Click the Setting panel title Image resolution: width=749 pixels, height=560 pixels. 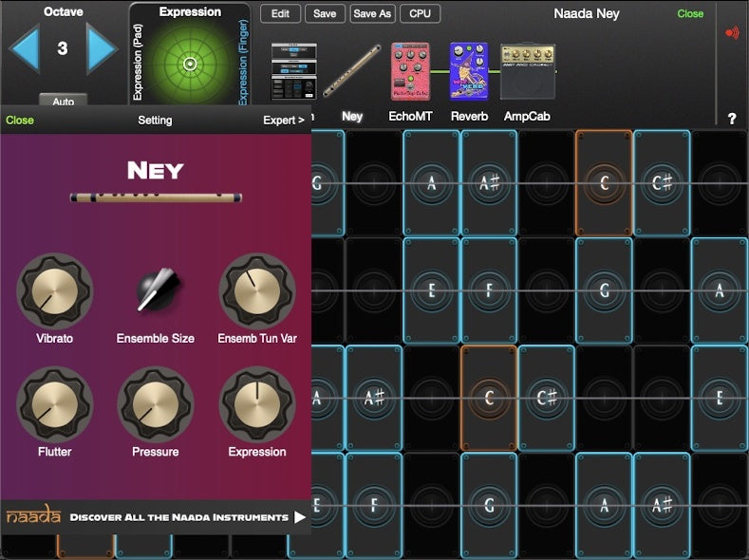click(155, 121)
